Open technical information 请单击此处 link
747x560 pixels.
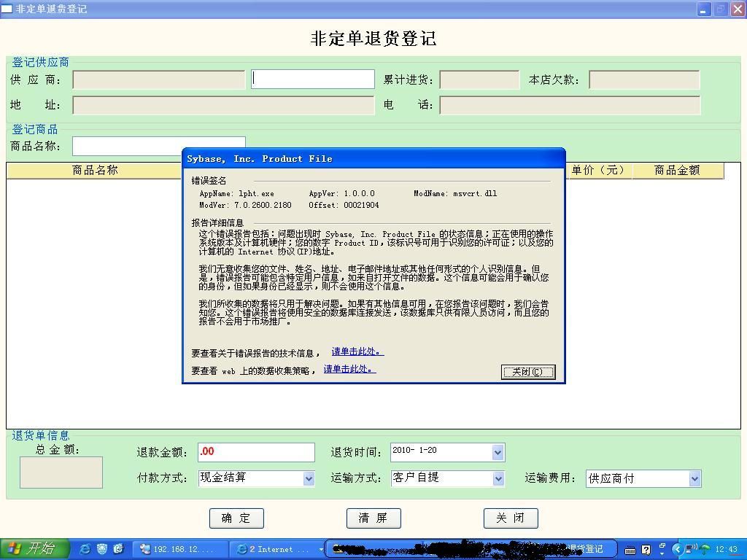[357, 351]
